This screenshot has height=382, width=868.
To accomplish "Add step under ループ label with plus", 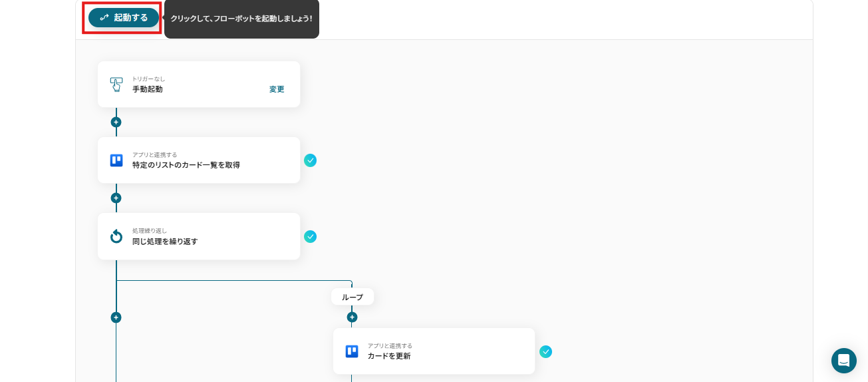I will [352, 317].
